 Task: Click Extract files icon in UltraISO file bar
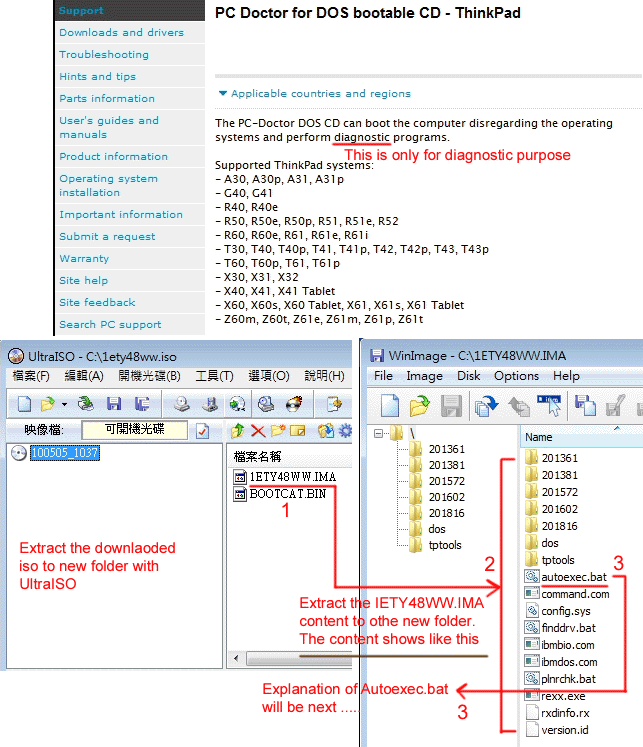pos(326,431)
